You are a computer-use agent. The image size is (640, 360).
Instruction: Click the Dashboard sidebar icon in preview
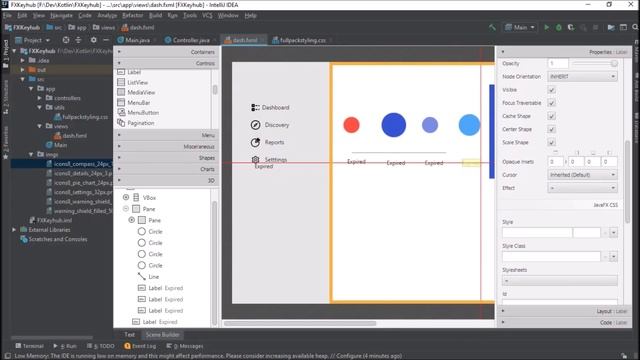(x=255, y=107)
